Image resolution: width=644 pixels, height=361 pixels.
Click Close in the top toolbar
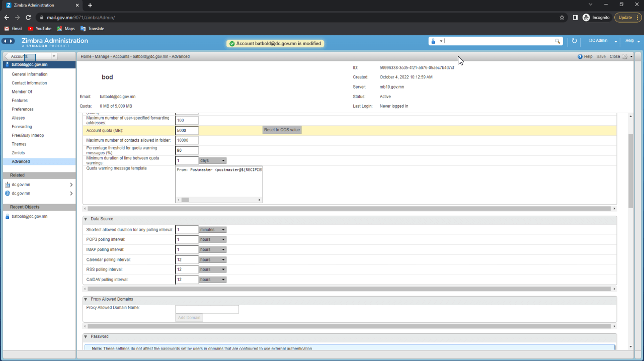614,57
